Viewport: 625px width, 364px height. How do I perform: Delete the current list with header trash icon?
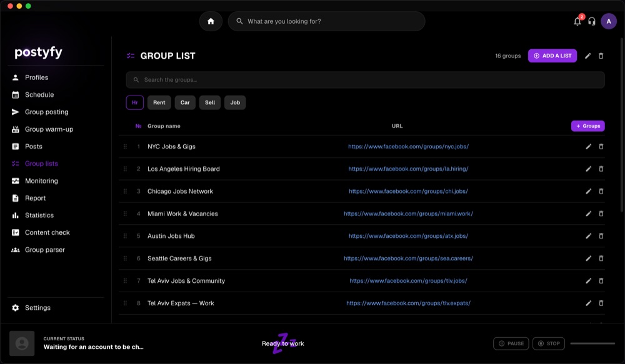601,56
